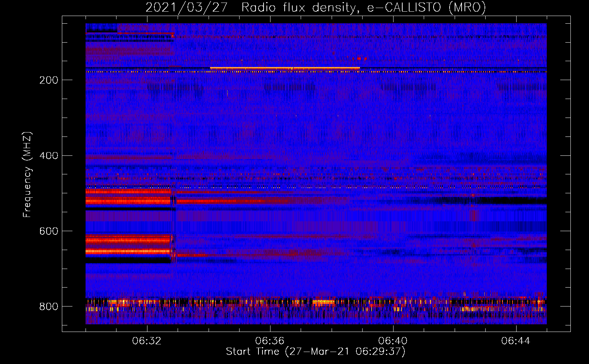Click the 400 frequency tick label

49,156
